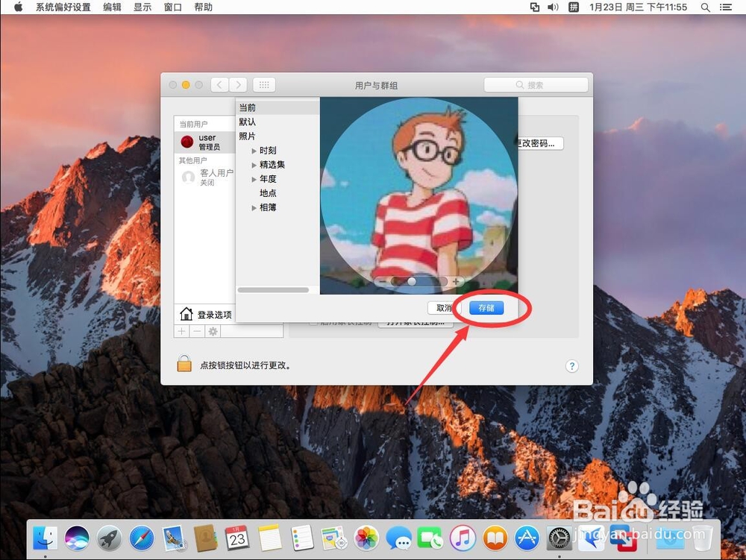Expand the 相簿 disclosure triangle

tap(254, 208)
